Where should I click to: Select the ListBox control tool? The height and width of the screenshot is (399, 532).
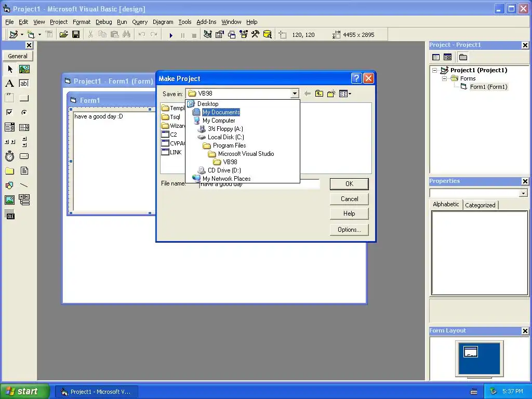click(24, 127)
